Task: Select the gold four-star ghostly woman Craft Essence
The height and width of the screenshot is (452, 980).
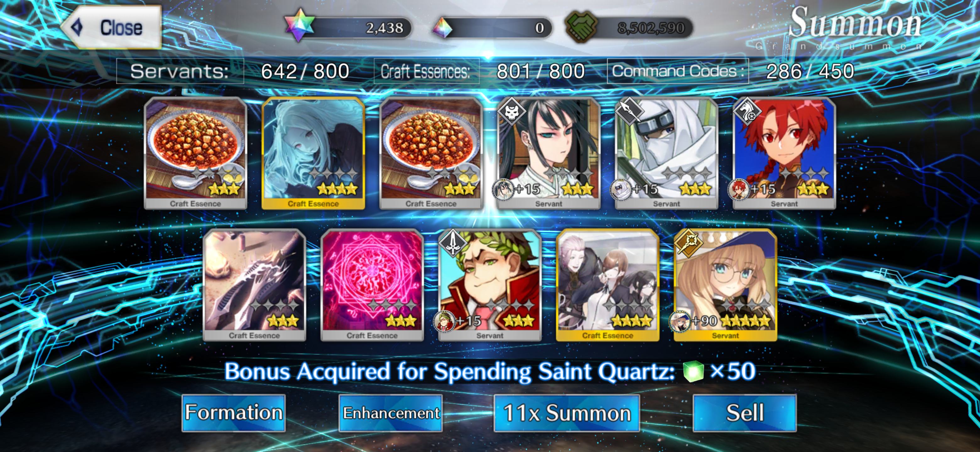Action: [x=313, y=153]
